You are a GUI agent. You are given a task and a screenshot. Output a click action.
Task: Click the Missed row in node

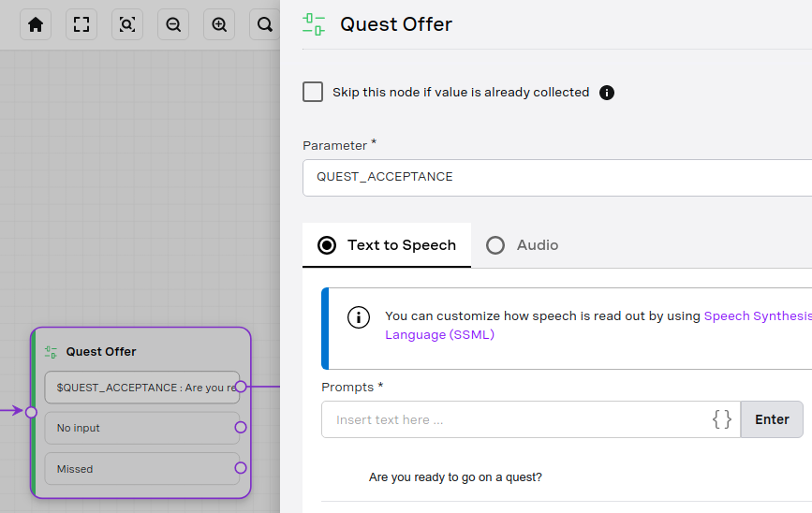point(142,468)
